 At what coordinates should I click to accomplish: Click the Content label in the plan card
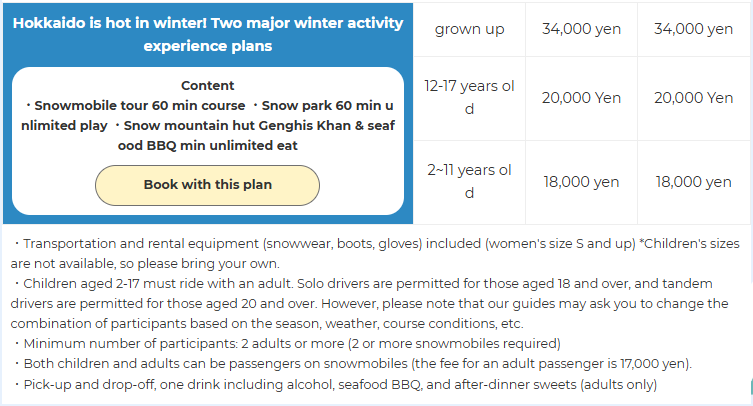[208, 86]
